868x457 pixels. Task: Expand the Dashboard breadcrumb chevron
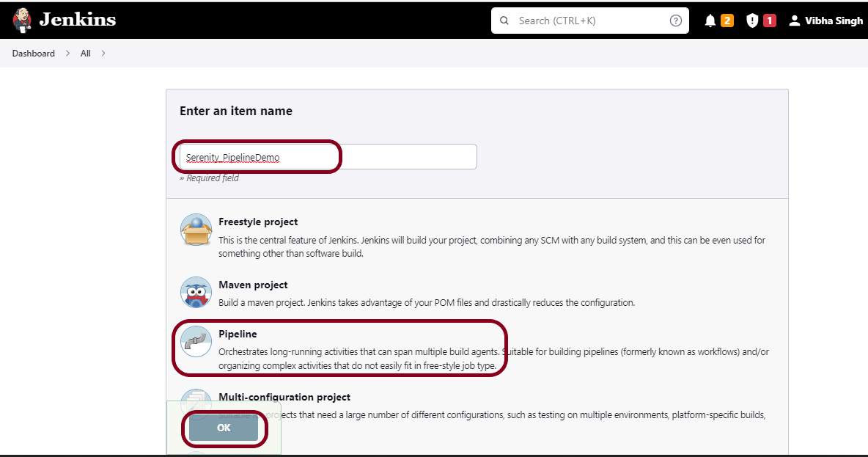(67, 54)
